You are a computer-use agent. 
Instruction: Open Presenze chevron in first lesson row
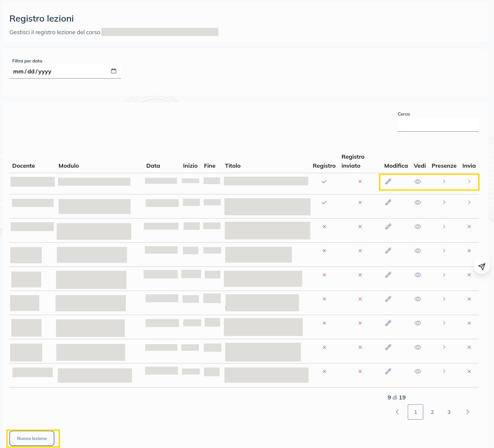click(444, 182)
